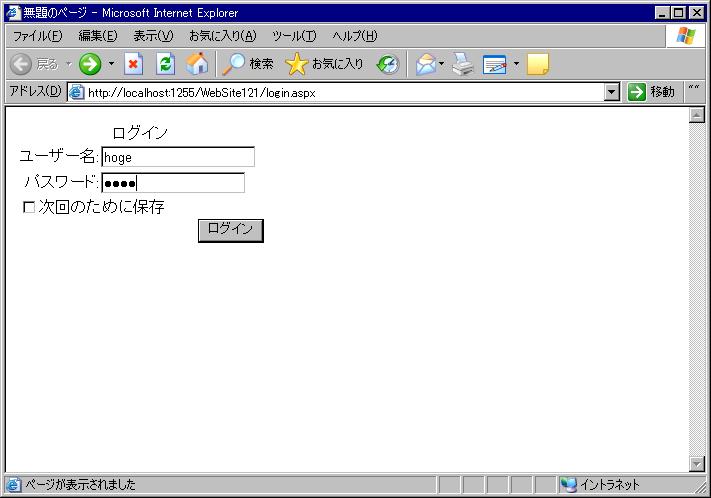The width and height of the screenshot is (711, 498).
Task: Open the ファイル(F) menu
Action: (x=37, y=36)
